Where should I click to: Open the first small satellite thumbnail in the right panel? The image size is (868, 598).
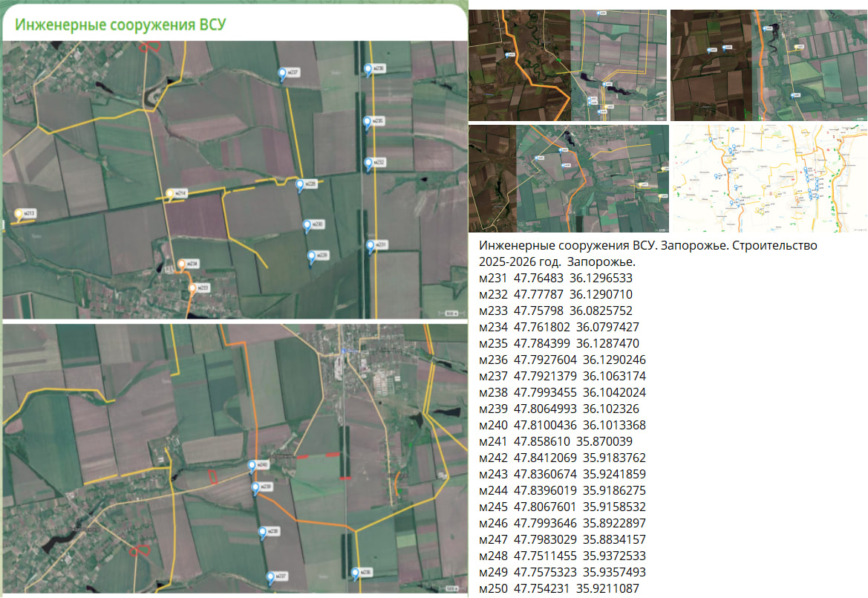click(567, 65)
